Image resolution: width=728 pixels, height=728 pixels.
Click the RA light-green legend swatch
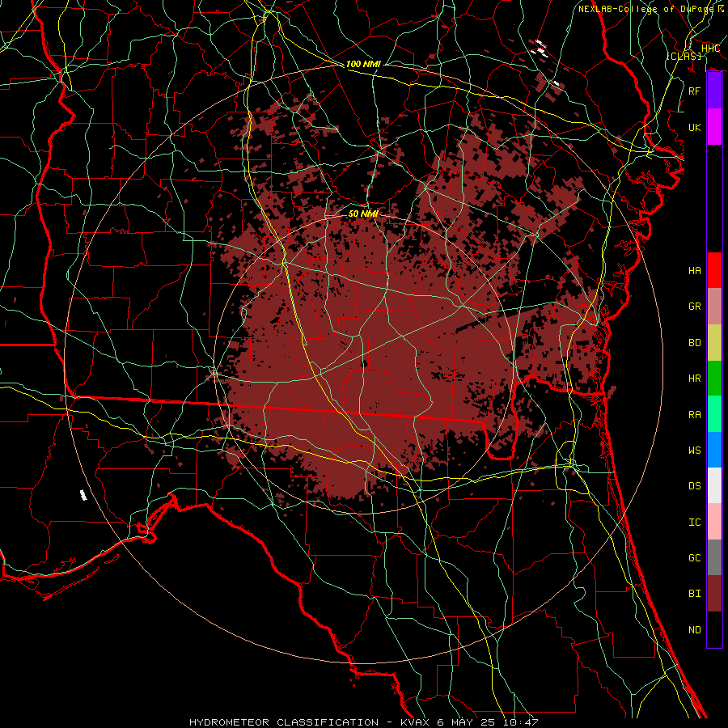coord(714,414)
